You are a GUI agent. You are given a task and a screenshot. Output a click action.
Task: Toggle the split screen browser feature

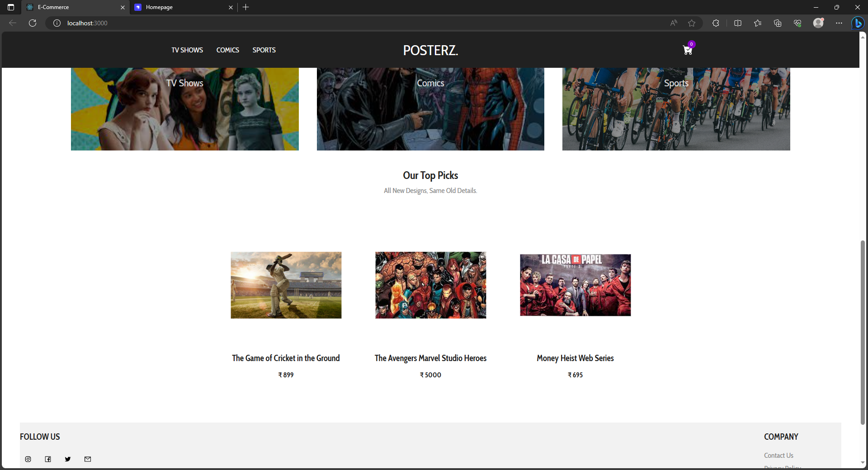pyautogui.click(x=737, y=23)
